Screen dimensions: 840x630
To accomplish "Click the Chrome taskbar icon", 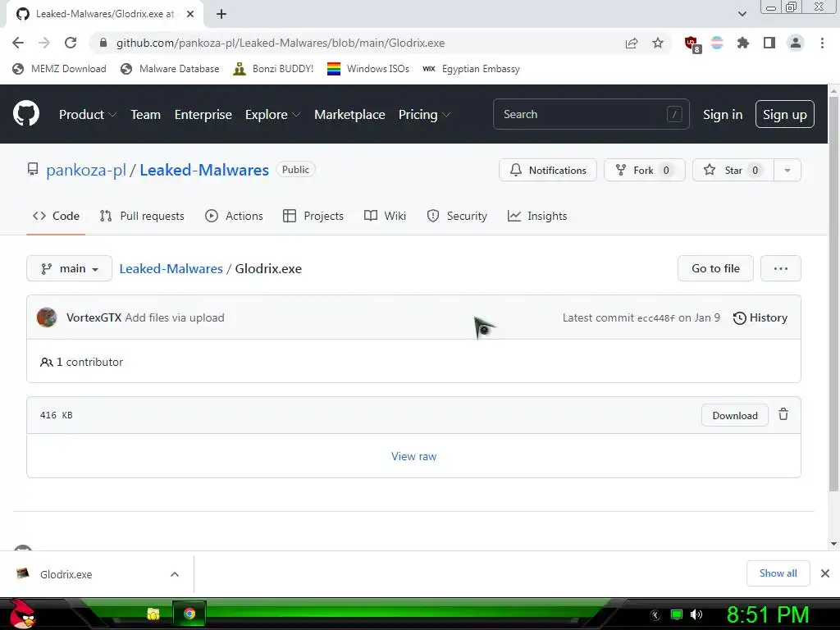I will (189, 614).
